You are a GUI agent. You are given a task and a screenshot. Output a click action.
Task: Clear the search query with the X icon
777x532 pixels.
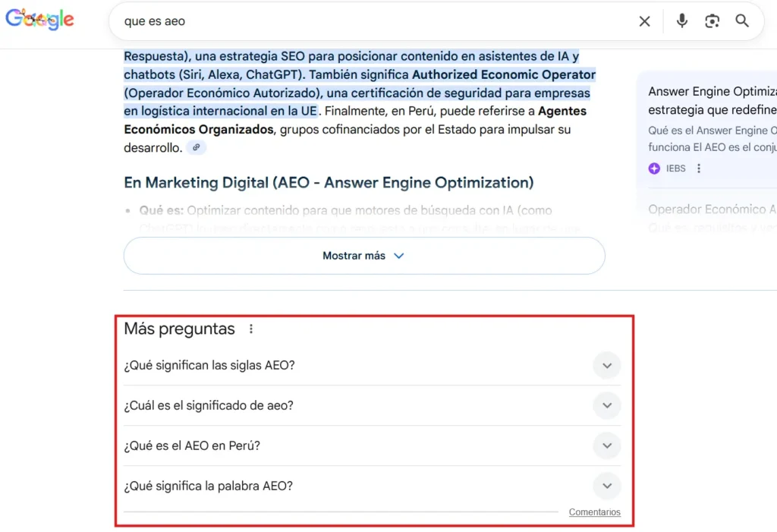(644, 21)
